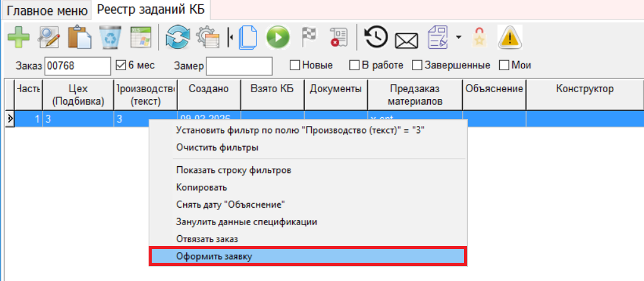Image resolution: width=644 pixels, height=281 pixels.
Task: Click the envelope mail icon
Action: pyautogui.click(x=406, y=39)
